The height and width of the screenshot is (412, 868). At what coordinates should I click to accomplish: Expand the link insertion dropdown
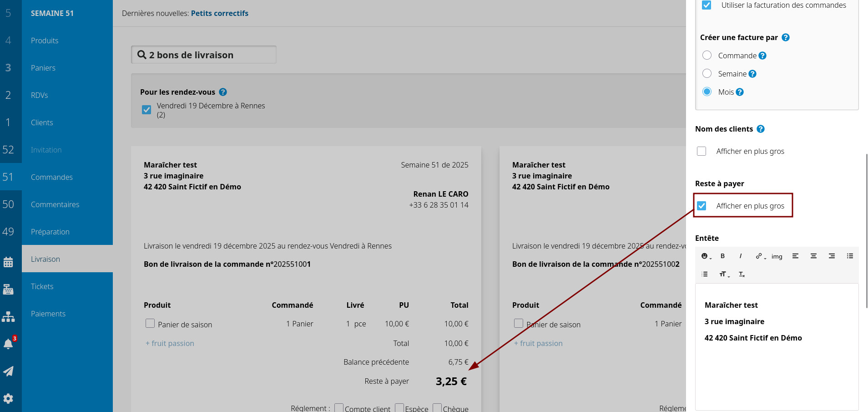point(760,256)
